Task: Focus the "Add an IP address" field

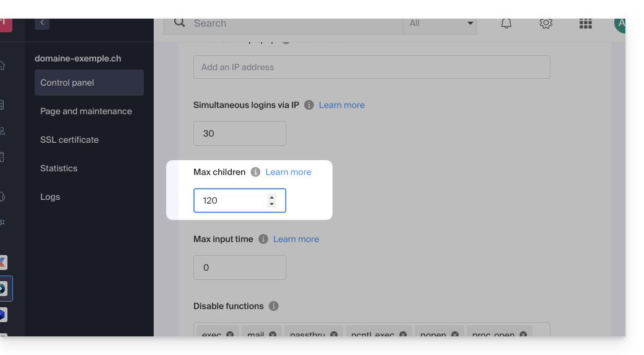Action: pyautogui.click(x=371, y=67)
